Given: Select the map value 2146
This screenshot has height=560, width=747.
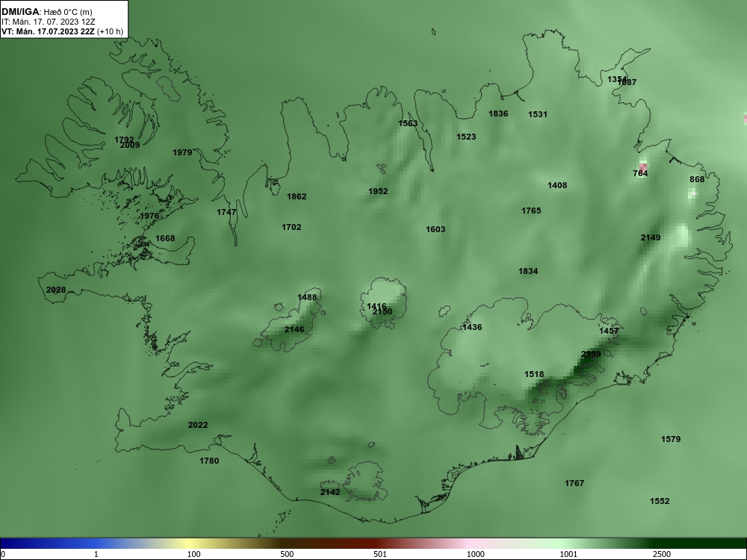Looking at the screenshot, I should tap(294, 329).
